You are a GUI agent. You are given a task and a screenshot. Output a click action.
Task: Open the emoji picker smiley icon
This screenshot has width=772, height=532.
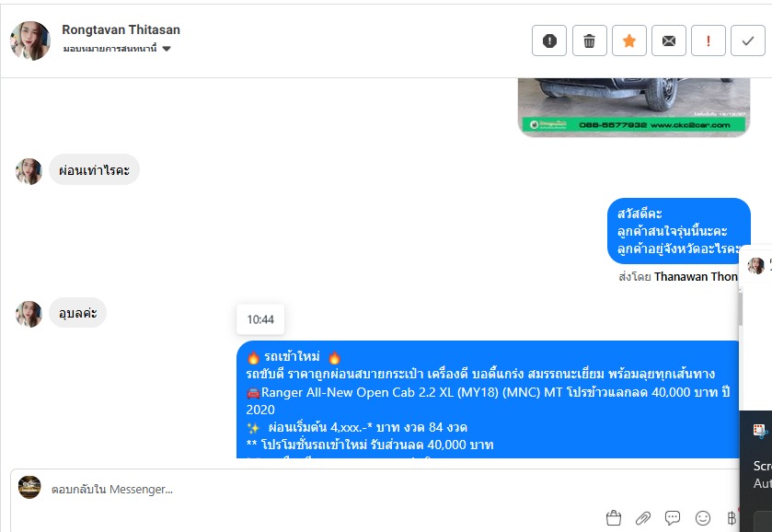pyautogui.click(x=703, y=517)
